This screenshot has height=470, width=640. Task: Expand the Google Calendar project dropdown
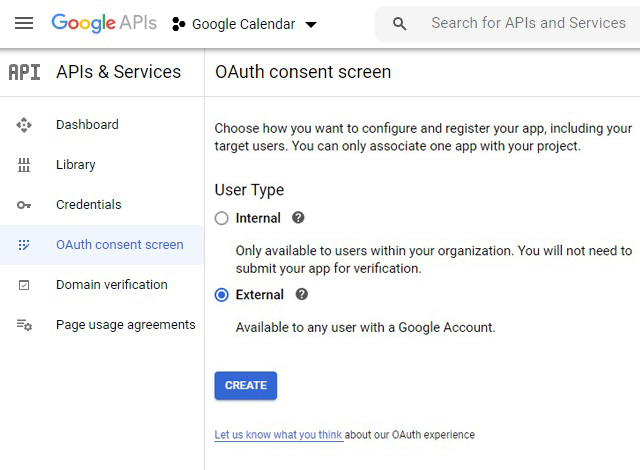[x=310, y=25]
